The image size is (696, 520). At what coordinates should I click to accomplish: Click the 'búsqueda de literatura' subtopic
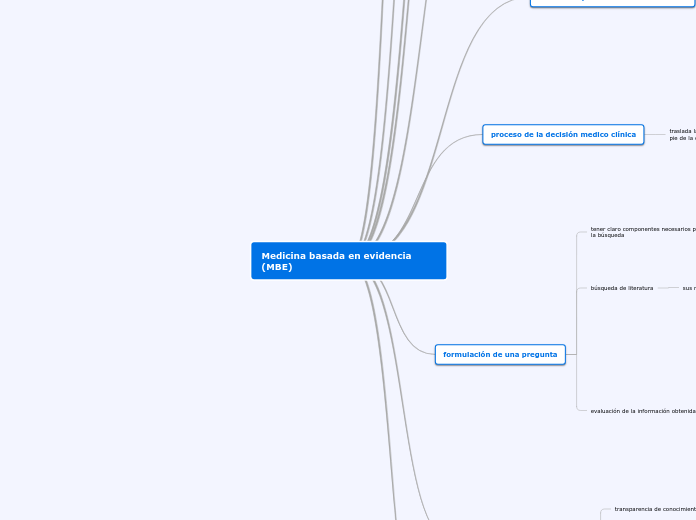621,288
